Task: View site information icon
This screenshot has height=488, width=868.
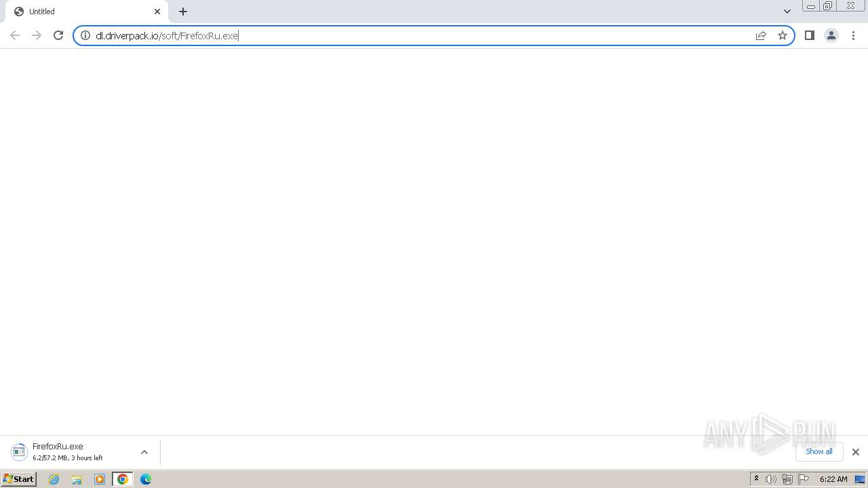Action: (85, 35)
